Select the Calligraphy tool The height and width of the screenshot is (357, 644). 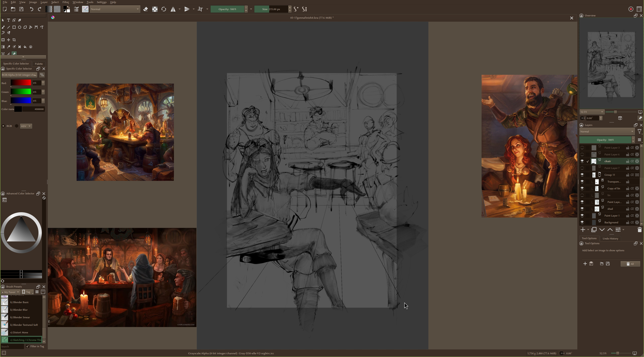coord(20,20)
